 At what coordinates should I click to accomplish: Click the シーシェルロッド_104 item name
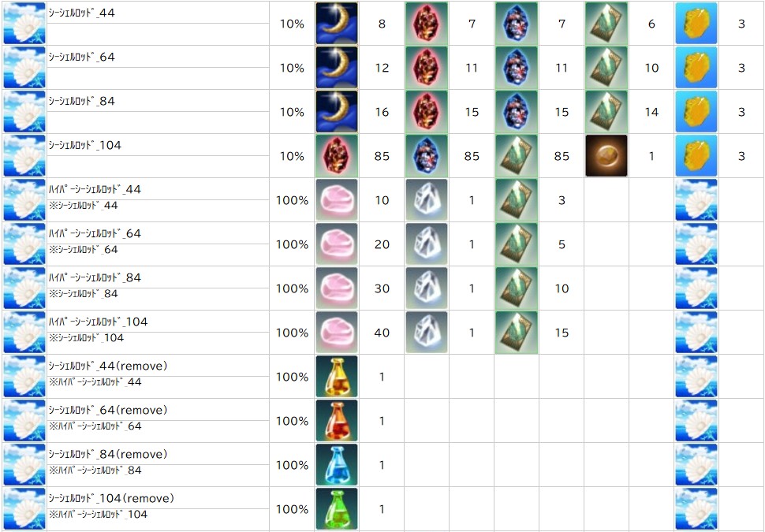tap(85, 145)
